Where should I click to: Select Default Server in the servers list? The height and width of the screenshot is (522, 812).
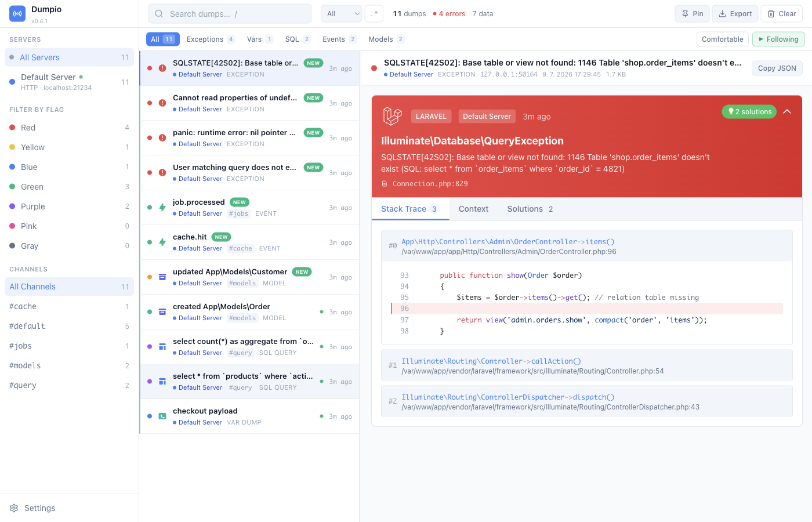(69, 82)
